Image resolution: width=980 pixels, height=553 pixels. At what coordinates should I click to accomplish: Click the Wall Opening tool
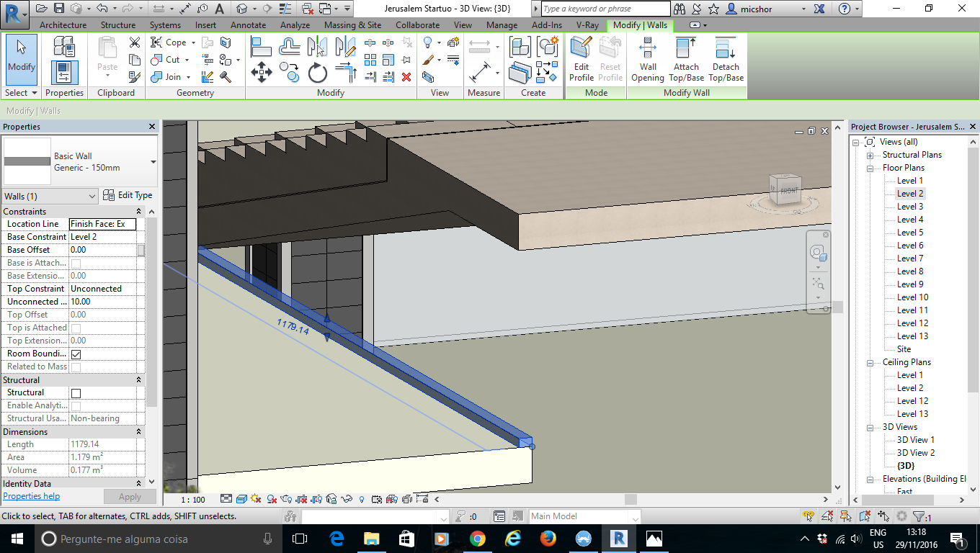(648, 60)
